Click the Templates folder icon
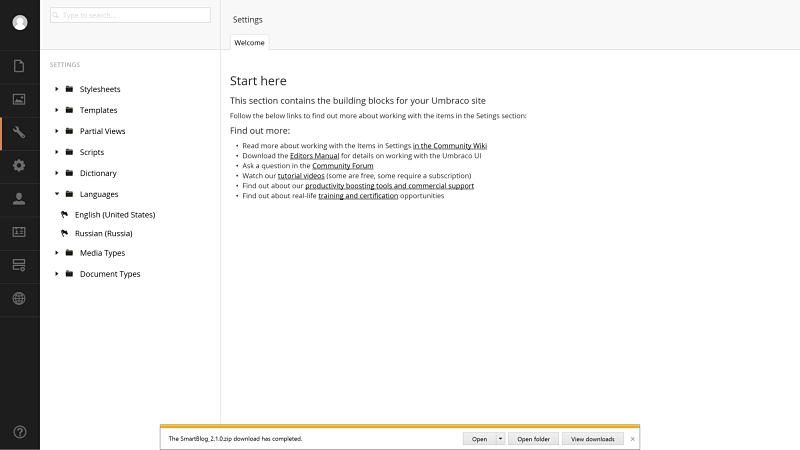800x450 pixels. (x=69, y=110)
